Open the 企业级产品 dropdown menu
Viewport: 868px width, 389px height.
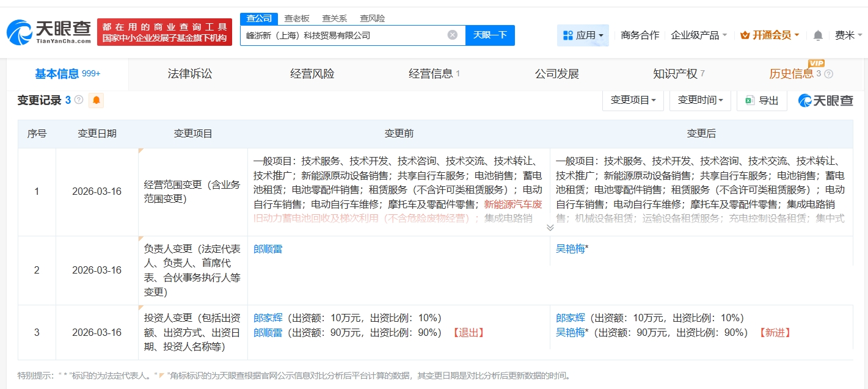coord(698,35)
